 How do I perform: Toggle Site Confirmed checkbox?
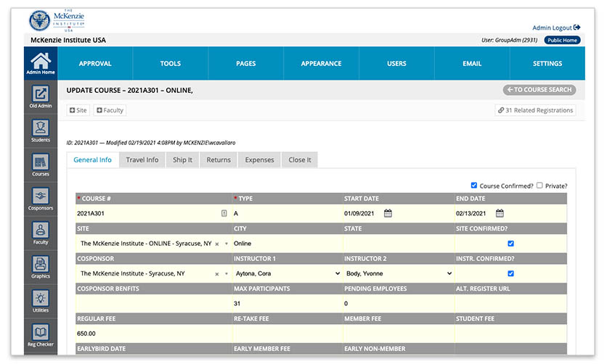point(510,244)
